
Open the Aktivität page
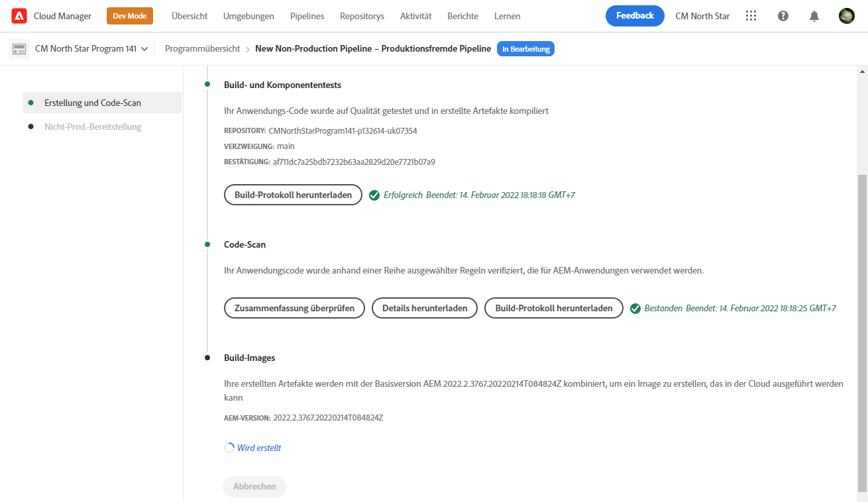pyautogui.click(x=416, y=16)
